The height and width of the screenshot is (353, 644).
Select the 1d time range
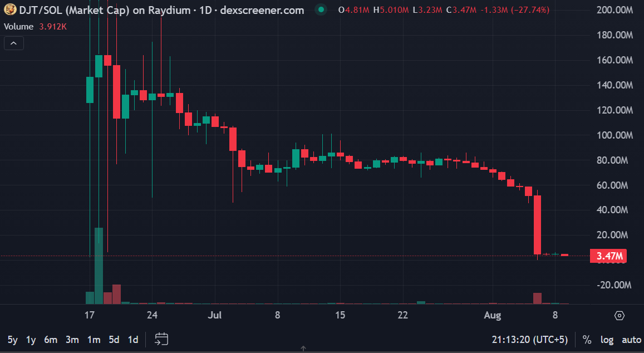132,340
